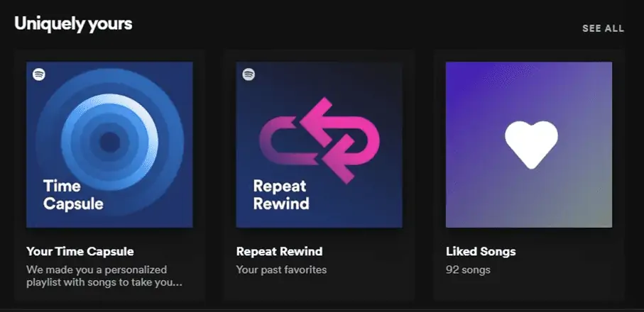Click "Repeat Rewind" text on the cover art
644x312 pixels.
click(x=281, y=195)
